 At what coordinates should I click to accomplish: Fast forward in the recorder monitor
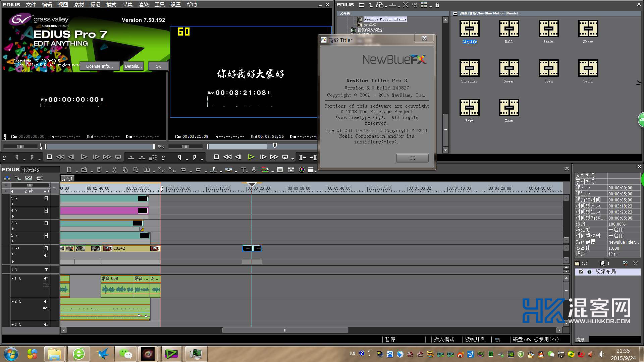click(x=274, y=157)
